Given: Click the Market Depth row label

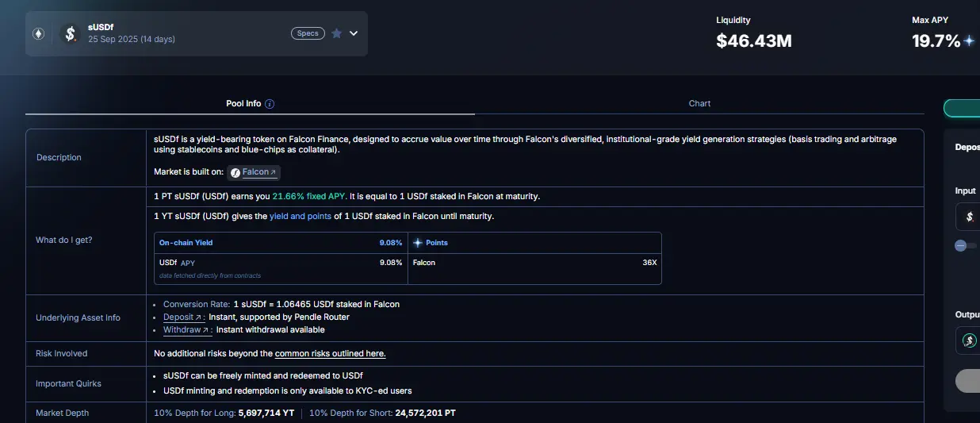Looking at the screenshot, I should [63, 413].
